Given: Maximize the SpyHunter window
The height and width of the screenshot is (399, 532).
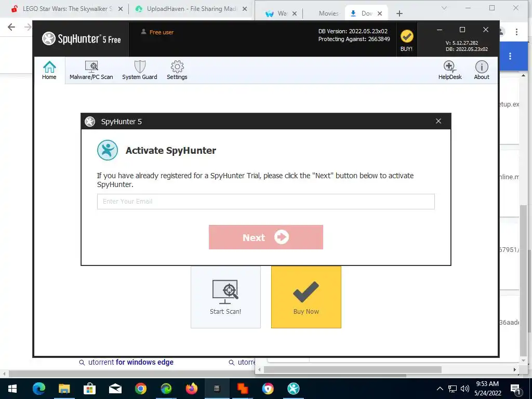Looking at the screenshot, I should pos(462,30).
